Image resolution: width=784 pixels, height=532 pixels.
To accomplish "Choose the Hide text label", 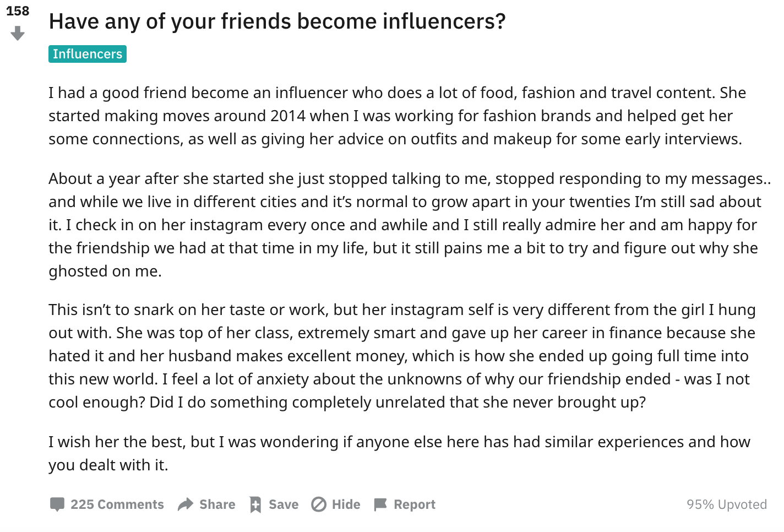I will [346, 504].
